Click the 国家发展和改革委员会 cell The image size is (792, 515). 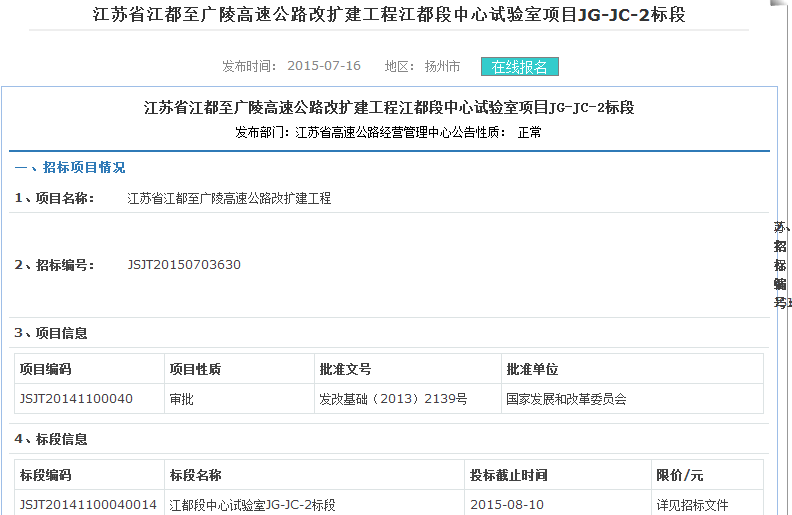(x=566, y=399)
